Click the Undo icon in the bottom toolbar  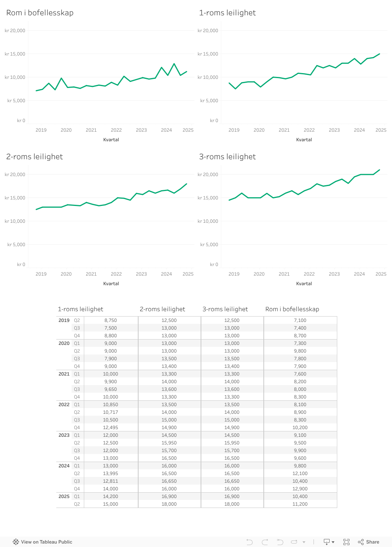point(250,542)
